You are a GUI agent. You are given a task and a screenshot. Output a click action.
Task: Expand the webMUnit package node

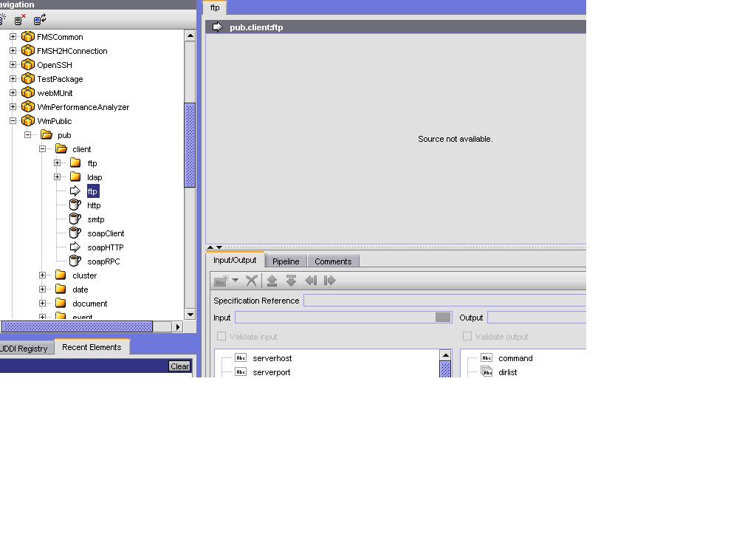(13, 92)
